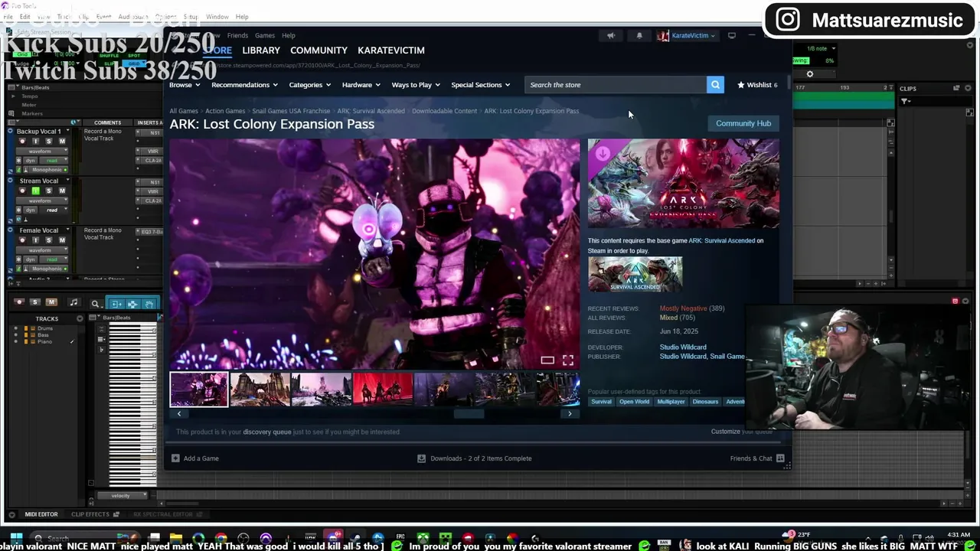Open Steam Games menu

pos(265,35)
